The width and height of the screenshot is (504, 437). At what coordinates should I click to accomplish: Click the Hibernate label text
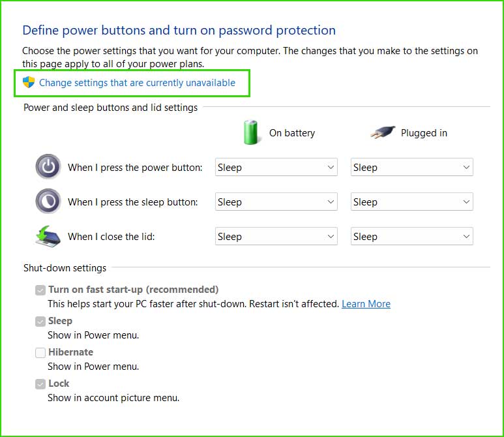click(70, 352)
